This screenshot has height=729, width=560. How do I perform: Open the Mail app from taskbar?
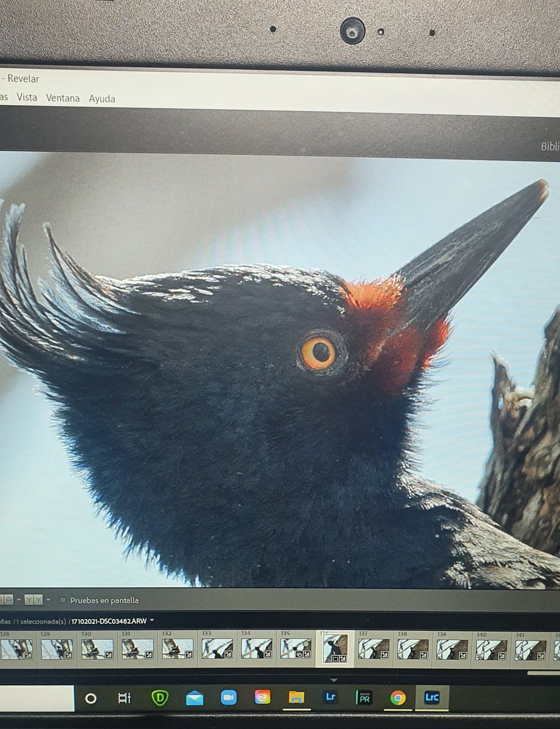(x=194, y=699)
